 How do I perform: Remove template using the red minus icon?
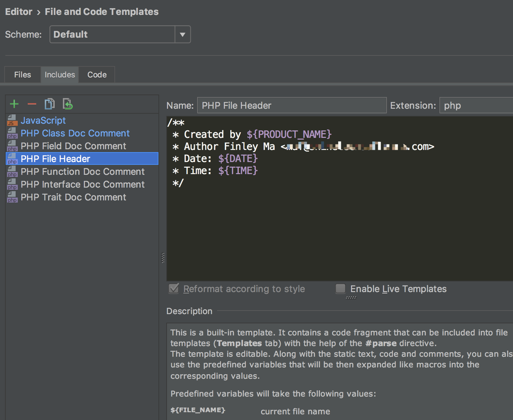click(x=32, y=104)
